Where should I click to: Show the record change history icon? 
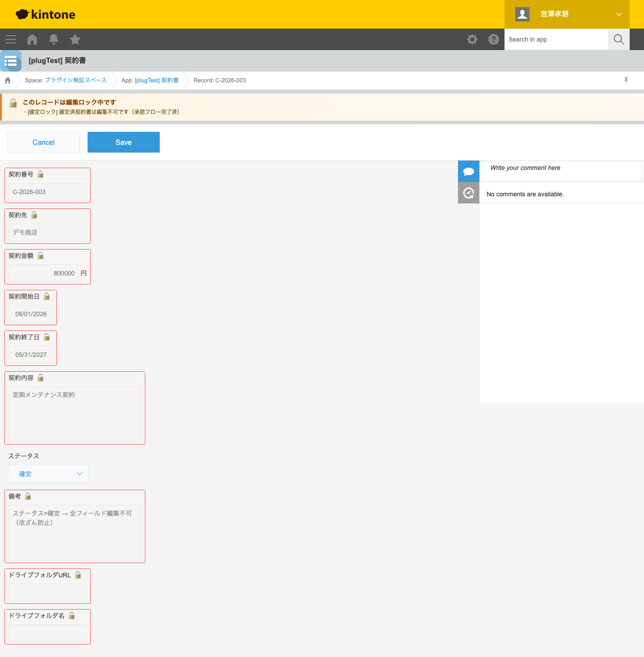click(x=468, y=193)
